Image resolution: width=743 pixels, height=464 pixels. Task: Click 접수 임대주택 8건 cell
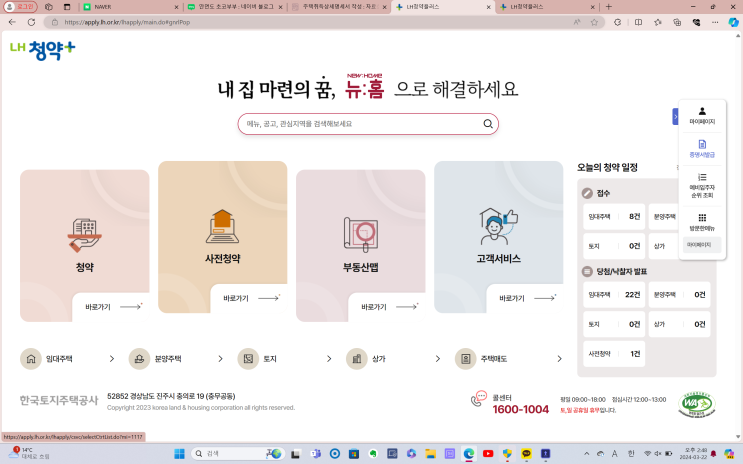tap(614, 217)
